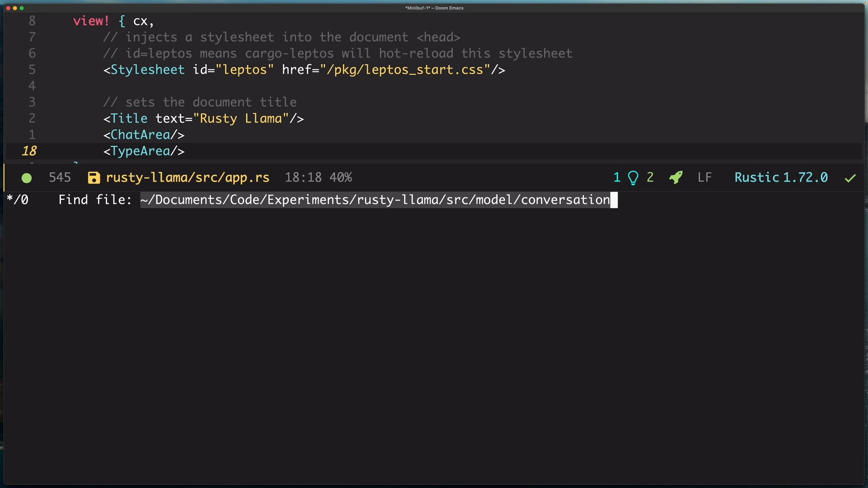Image resolution: width=868 pixels, height=488 pixels.
Task: Click the 18:18 cursor position indicator
Action: pyautogui.click(x=303, y=178)
